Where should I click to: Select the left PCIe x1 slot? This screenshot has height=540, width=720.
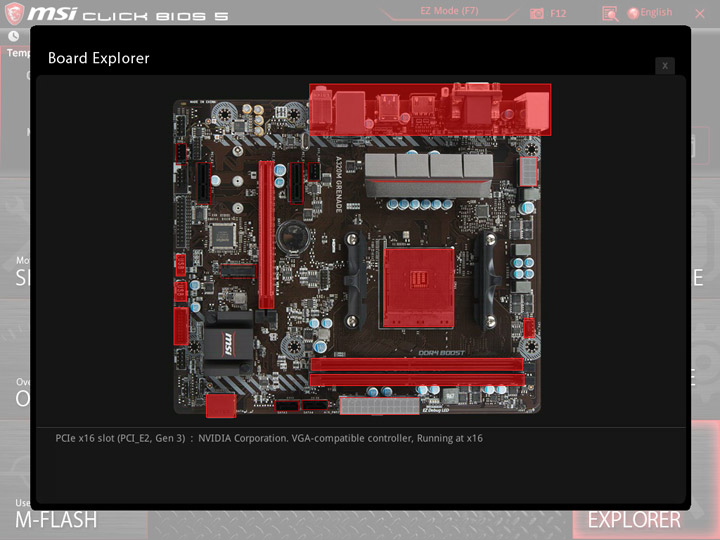click(x=203, y=183)
